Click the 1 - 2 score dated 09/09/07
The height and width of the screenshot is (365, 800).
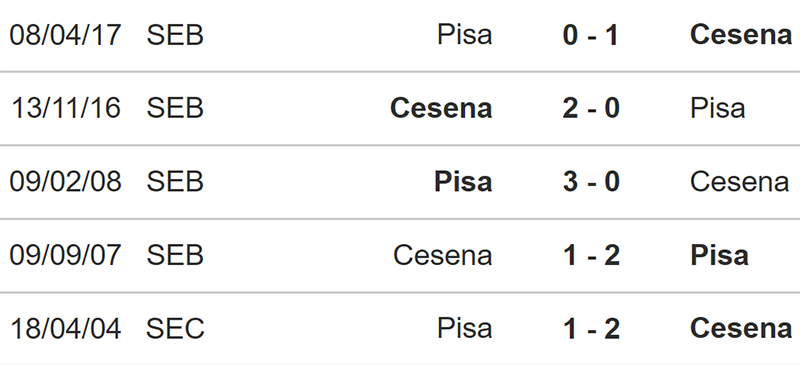[591, 255]
